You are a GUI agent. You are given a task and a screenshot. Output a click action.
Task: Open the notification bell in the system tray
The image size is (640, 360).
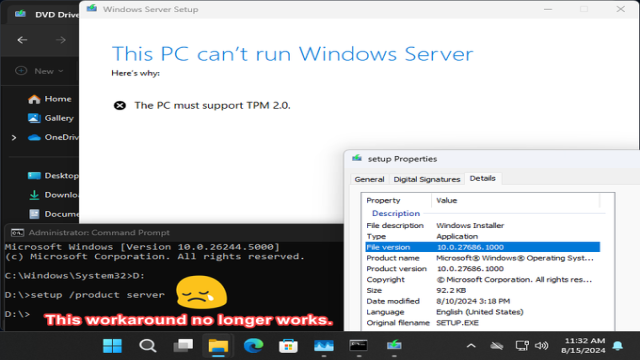click(618, 346)
